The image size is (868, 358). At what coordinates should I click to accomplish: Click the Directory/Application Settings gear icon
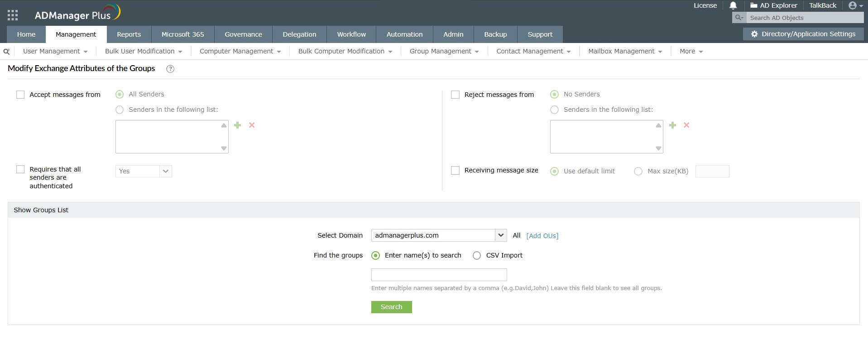754,34
